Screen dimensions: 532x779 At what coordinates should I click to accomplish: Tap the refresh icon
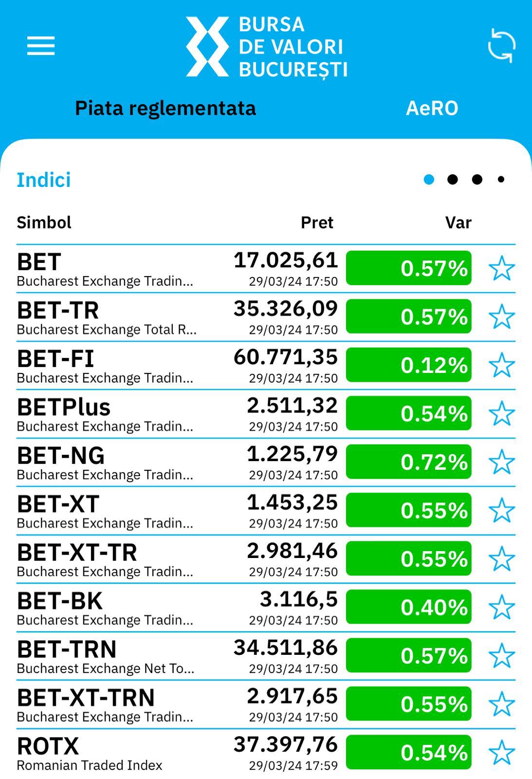[x=501, y=46]
